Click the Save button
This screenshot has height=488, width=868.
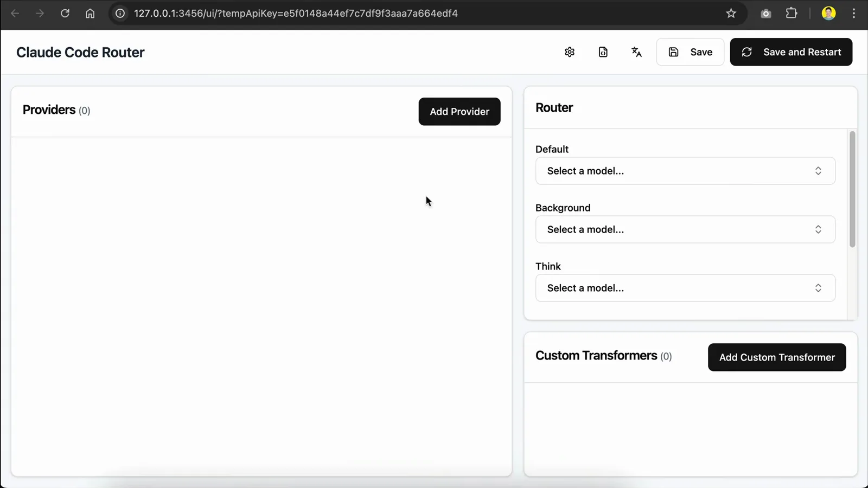(690, 52)
